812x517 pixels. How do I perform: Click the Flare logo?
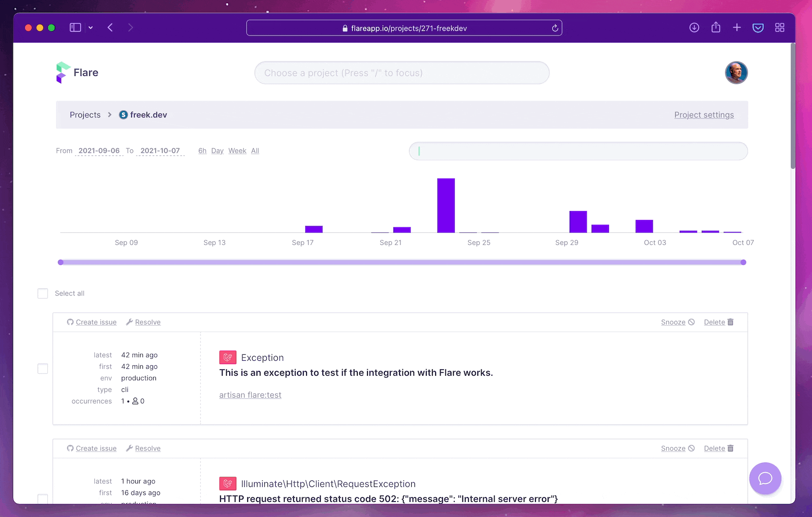(77, 73)
